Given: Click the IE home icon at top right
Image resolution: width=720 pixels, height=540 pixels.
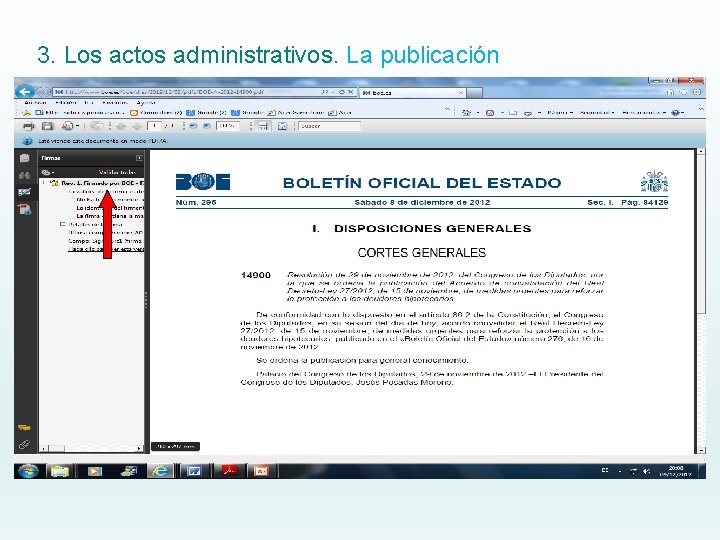Looking at the screenshot, I should (670, 92).
